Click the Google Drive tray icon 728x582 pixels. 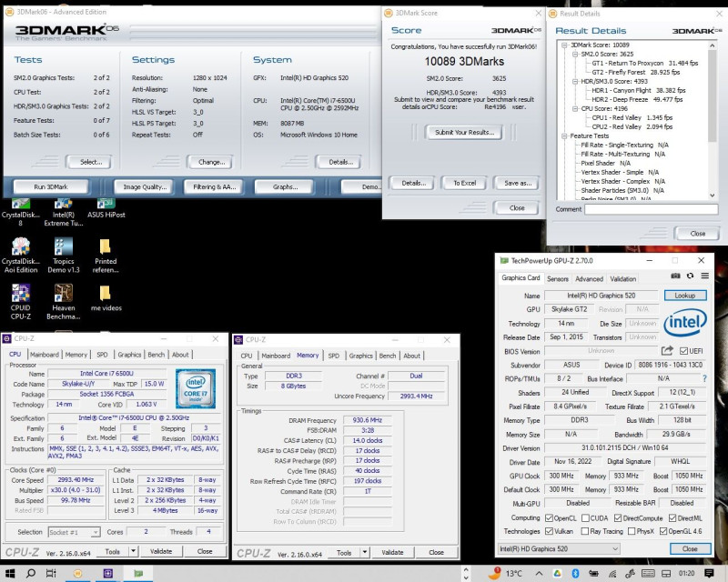tap(557, 573)
